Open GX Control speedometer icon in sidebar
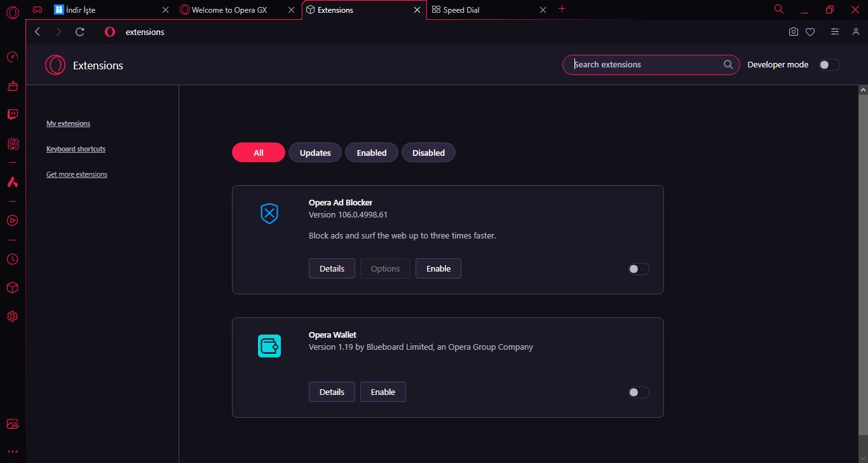The height and width of the screenshot is (463, 868). click(x=12, y=57)
